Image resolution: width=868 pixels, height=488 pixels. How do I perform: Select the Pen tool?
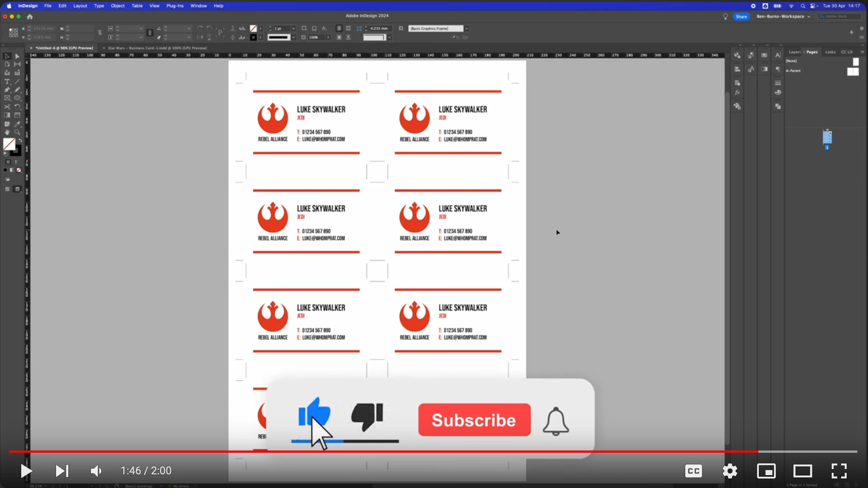pos(7,90)
